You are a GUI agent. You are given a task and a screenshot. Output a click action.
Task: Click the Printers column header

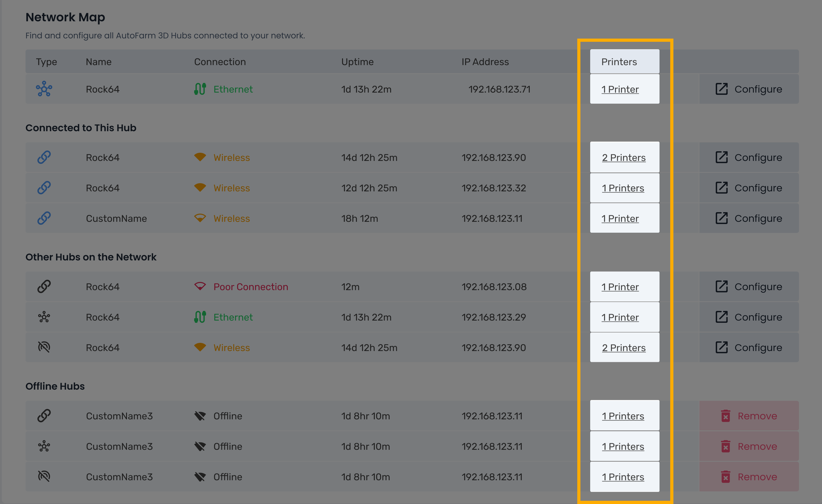pyautogui.click(x=619, y=62)
